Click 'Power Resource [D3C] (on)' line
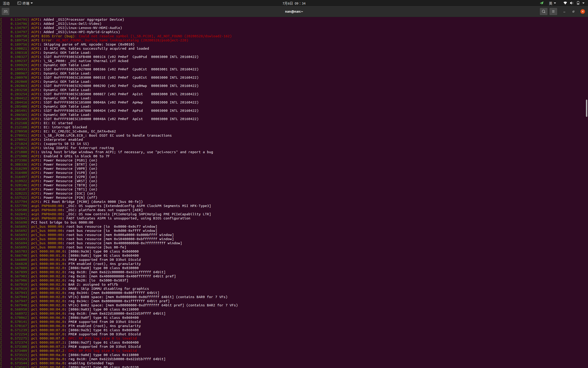 click(48, 193)
